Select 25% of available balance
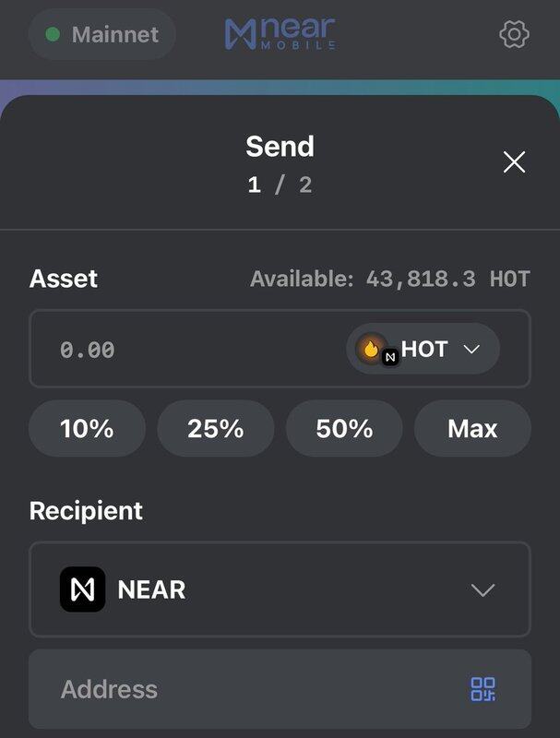 215,429
